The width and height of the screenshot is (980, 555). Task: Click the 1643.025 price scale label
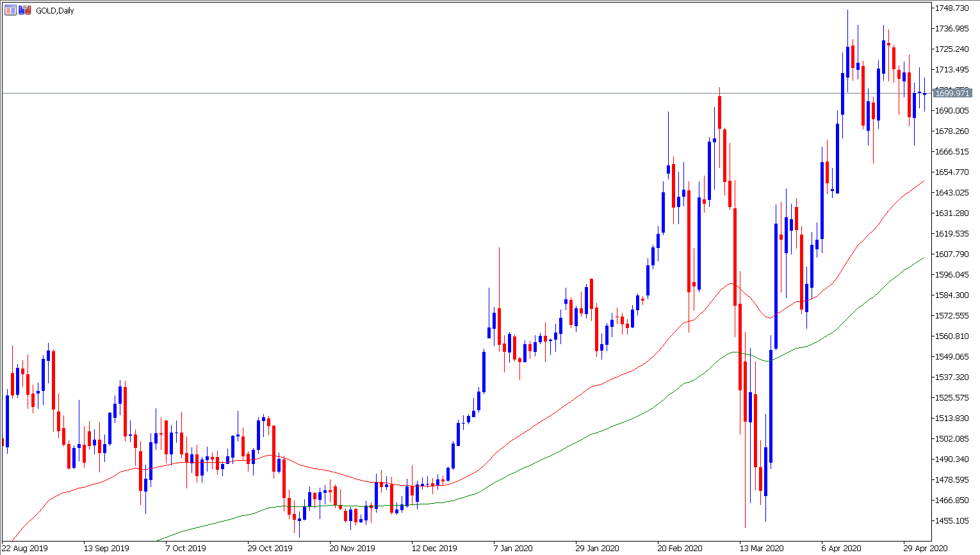(x=952, y=193)
